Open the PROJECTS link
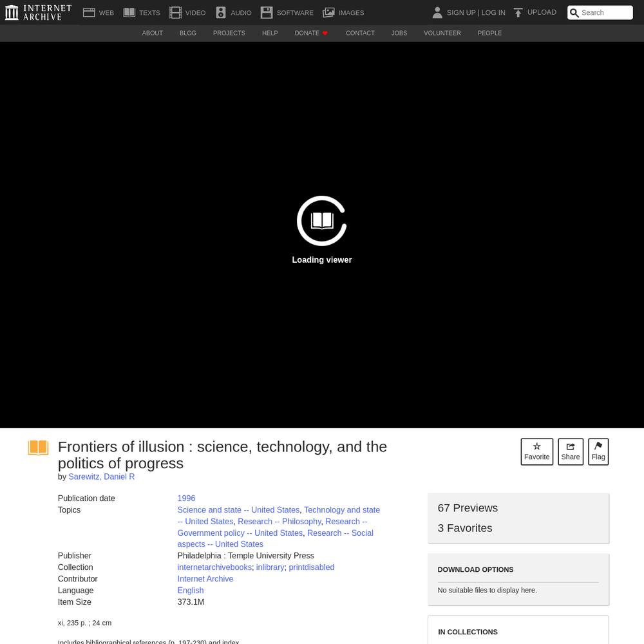This screenshot has width=644, height=644. tap(229, 33)
